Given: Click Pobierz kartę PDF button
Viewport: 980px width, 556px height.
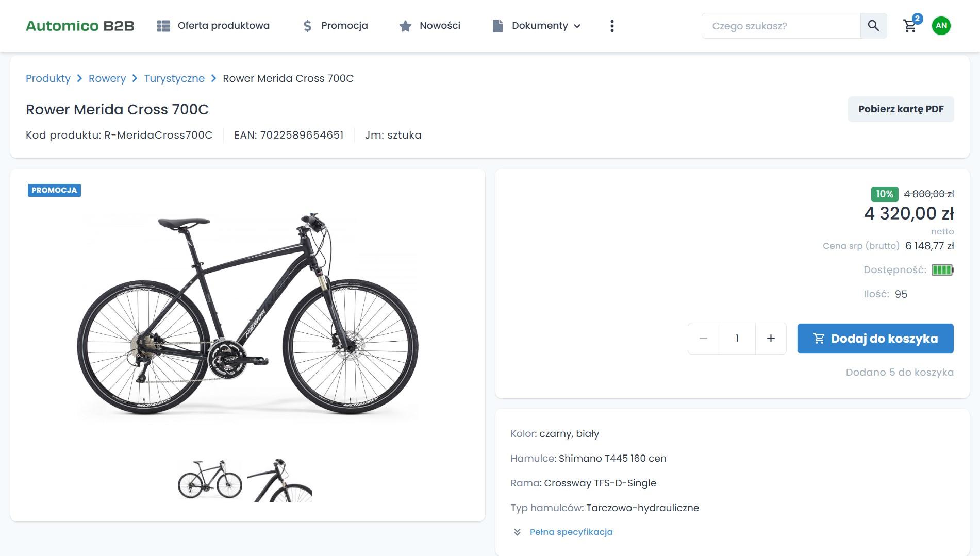Looking at the screenshot, I should coord(901,109).
